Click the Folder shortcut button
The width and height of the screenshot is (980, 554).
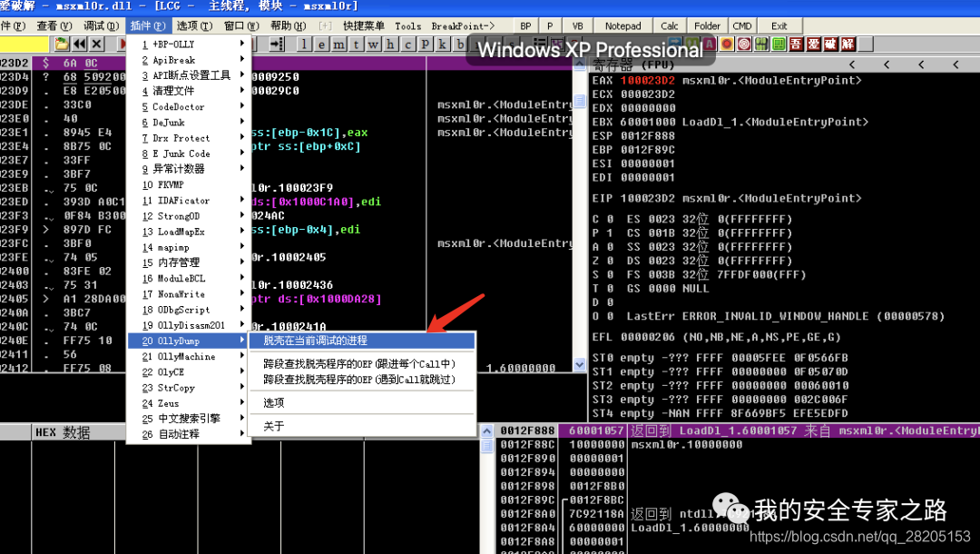point(707,25)
